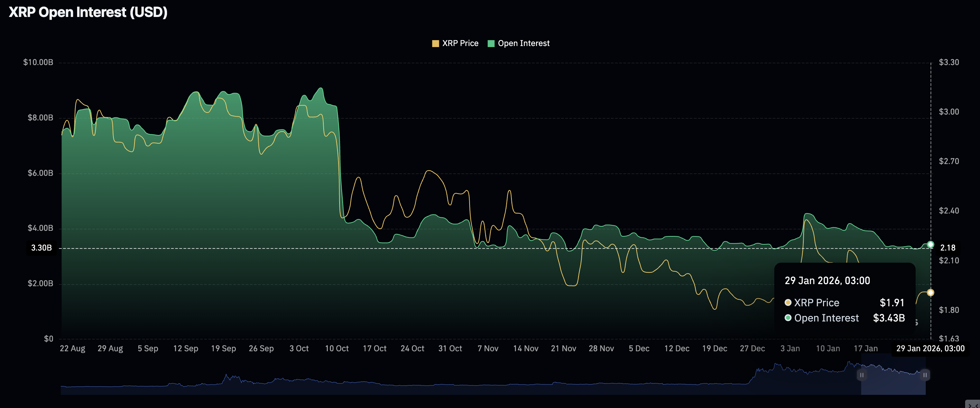Viewport: 980px width, 408px height.
Task: Click the 10 Oct date on x-axis
Action: click(336, 348)
